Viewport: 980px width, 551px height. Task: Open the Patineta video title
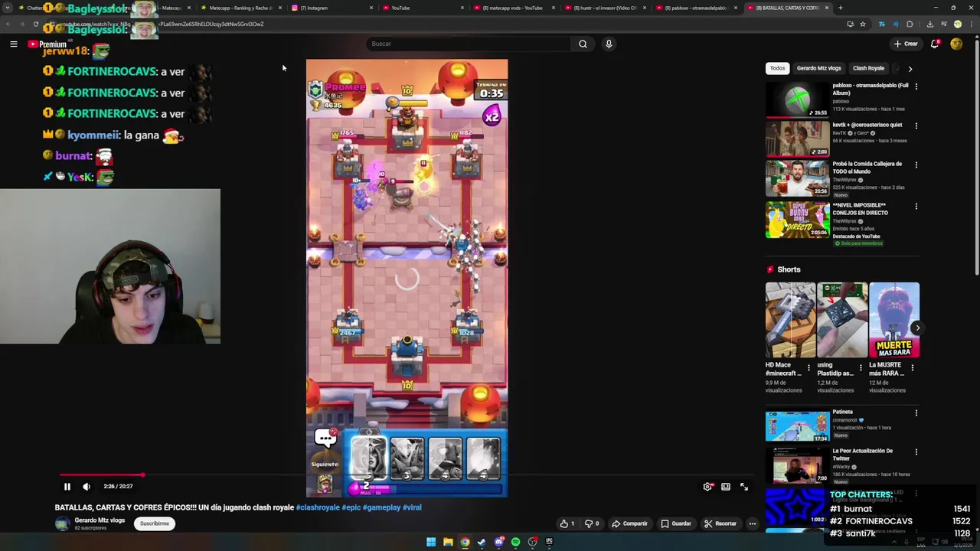point(843,412)
